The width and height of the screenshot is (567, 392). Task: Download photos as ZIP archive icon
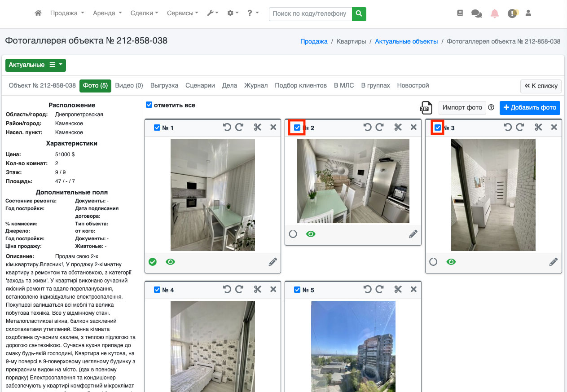coord(426,108)
